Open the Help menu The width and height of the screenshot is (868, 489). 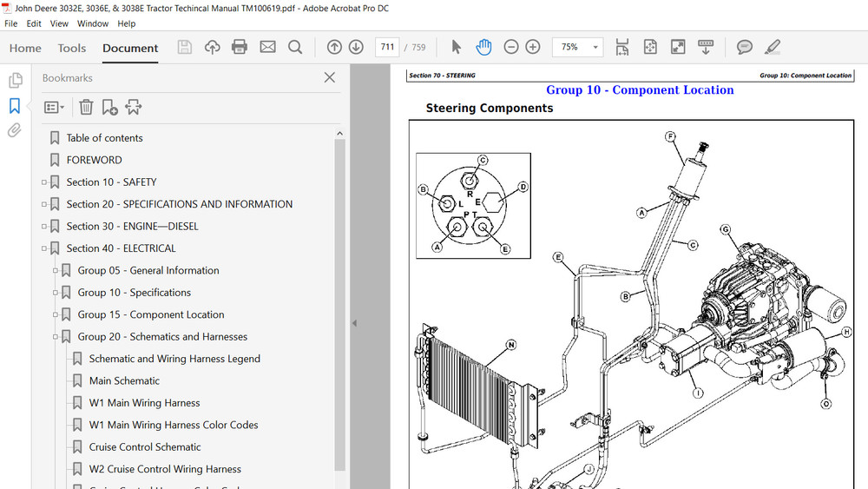[x=126, y=23]
